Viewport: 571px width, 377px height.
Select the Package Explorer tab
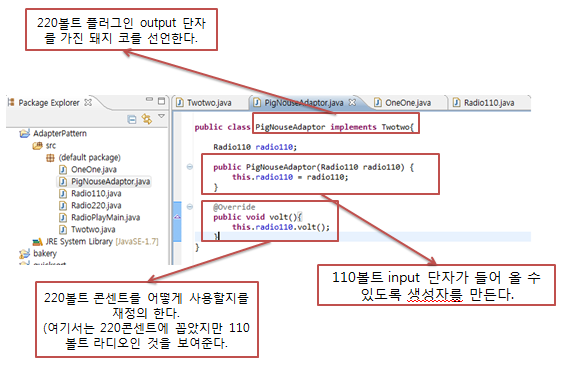tap(49, 103)
